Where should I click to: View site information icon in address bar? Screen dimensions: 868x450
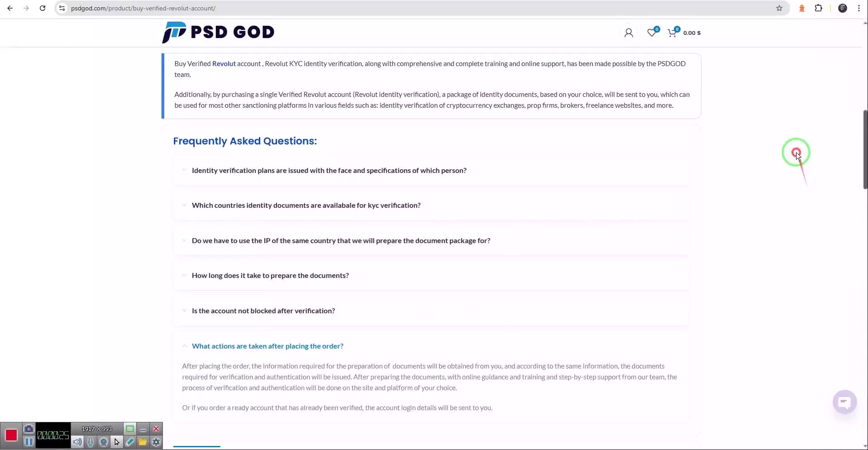[62, 8]
